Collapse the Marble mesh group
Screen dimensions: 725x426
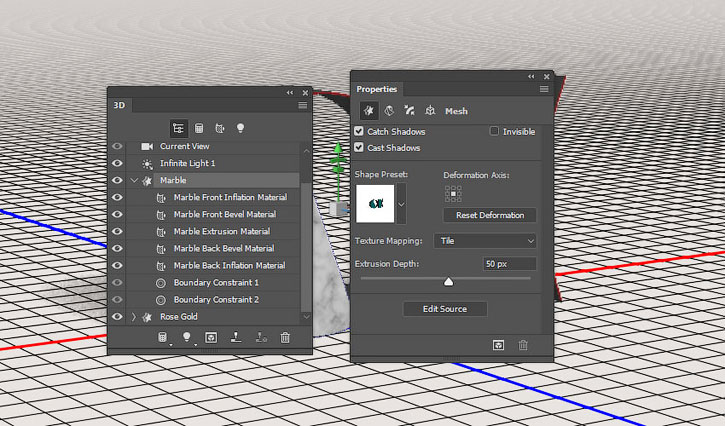(134, 180)
